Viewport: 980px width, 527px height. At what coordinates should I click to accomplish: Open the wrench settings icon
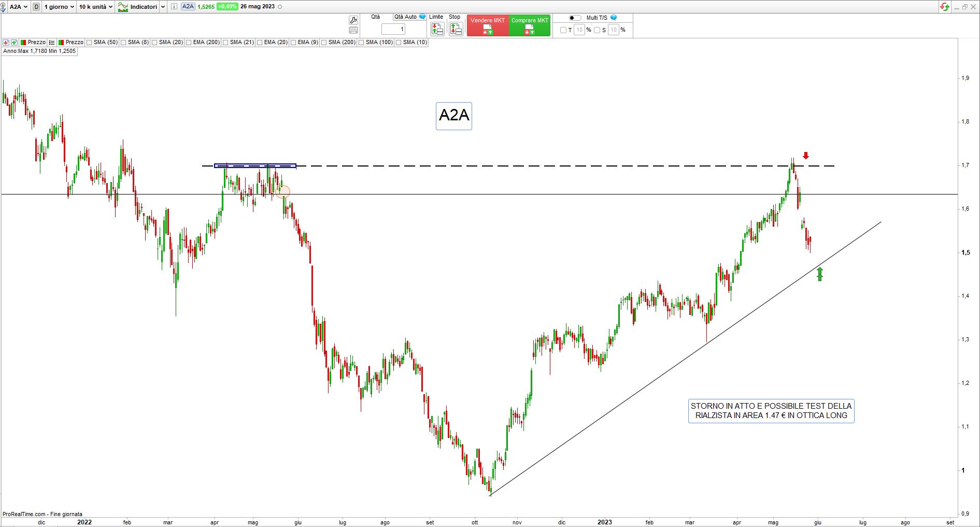pyautogui.click(x=353, y=20)
